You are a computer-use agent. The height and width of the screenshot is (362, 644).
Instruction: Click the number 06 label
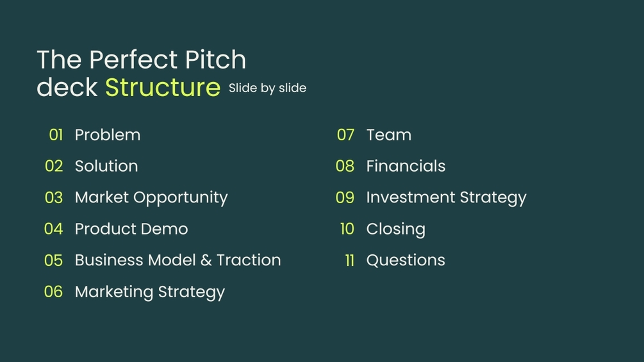coord(53,292)
